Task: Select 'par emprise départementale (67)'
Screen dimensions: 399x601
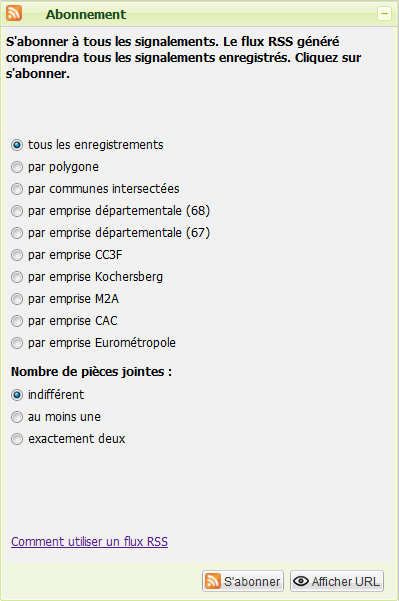Action: point(17,233)
